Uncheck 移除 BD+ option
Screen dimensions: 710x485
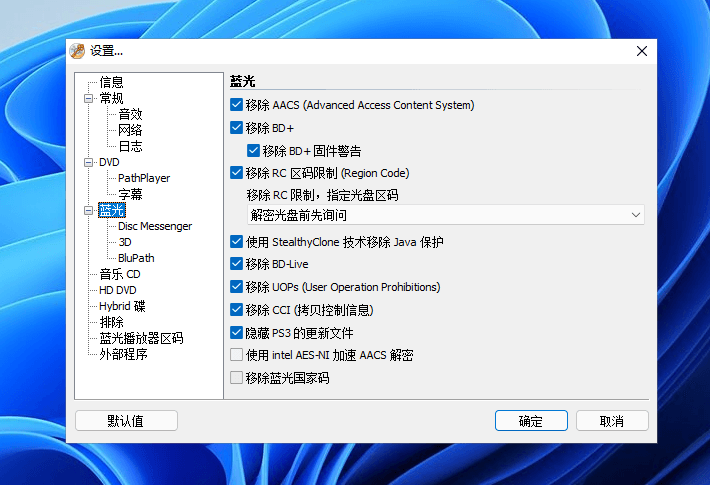tap(236, 128)
